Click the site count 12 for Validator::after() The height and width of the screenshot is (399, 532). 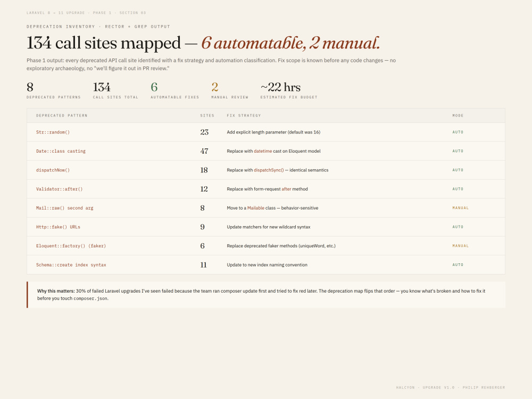point(204,189)
